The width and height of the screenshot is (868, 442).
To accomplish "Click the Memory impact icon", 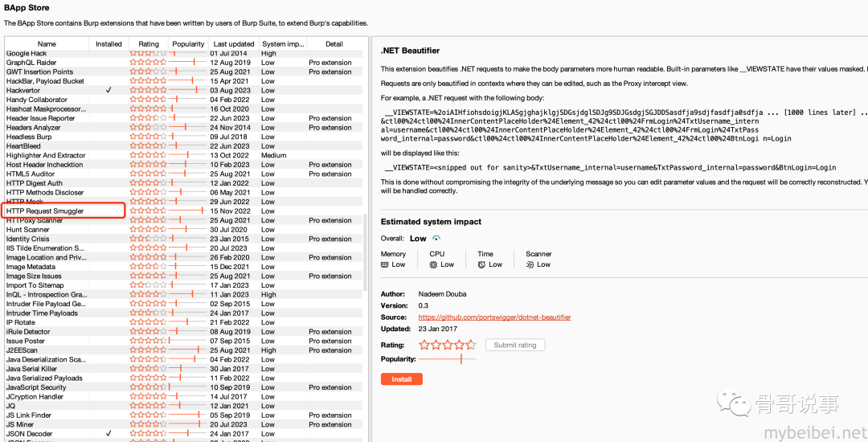I will pos(385,264).
